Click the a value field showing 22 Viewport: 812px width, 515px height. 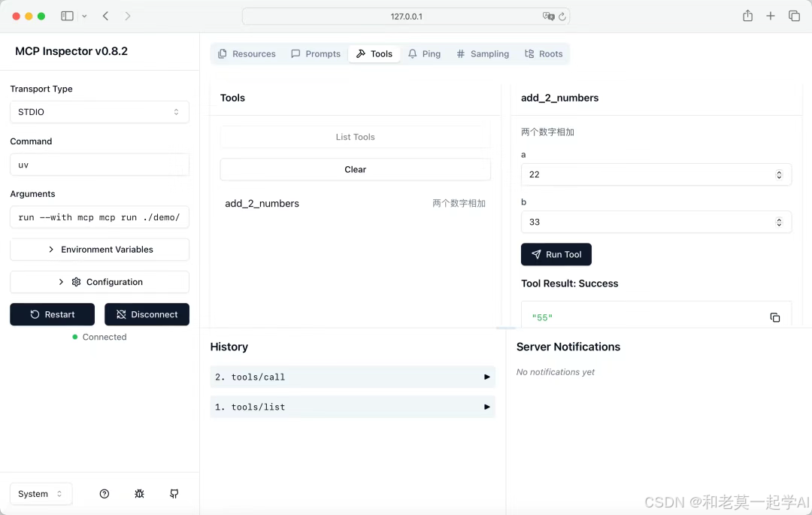click(x=656, y=174)
